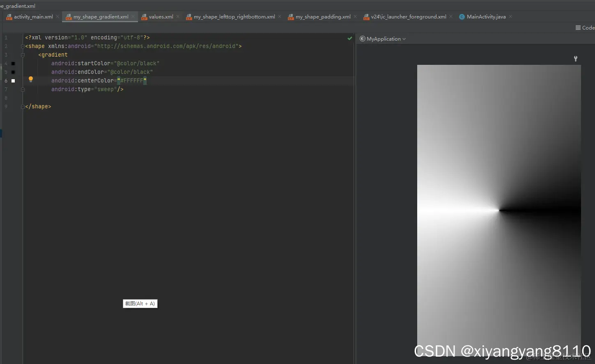Collapse the gradient tag fold on line 3
This screenshot has height=364, width=595.
(23, 55)
